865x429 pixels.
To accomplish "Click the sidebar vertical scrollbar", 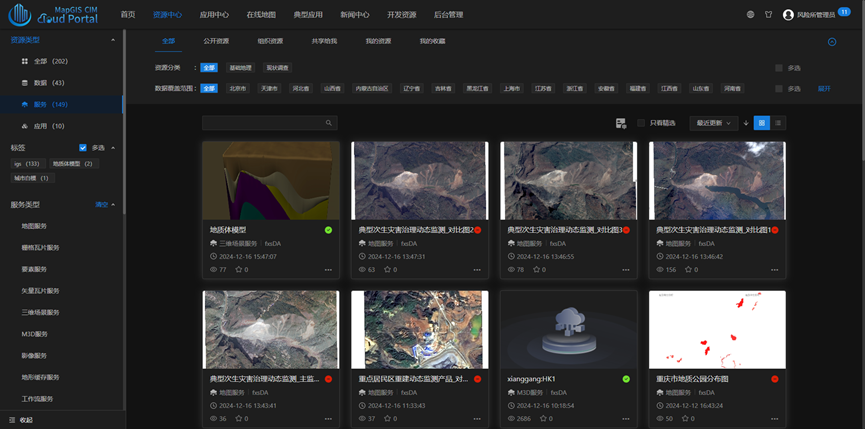I will pyautogui.click(x=124, y=121).
